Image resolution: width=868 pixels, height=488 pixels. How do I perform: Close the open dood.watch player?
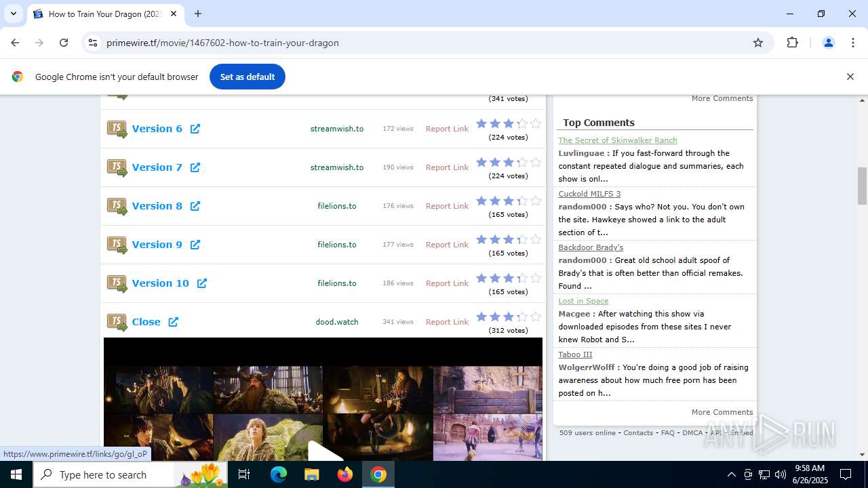coord(146,322)
